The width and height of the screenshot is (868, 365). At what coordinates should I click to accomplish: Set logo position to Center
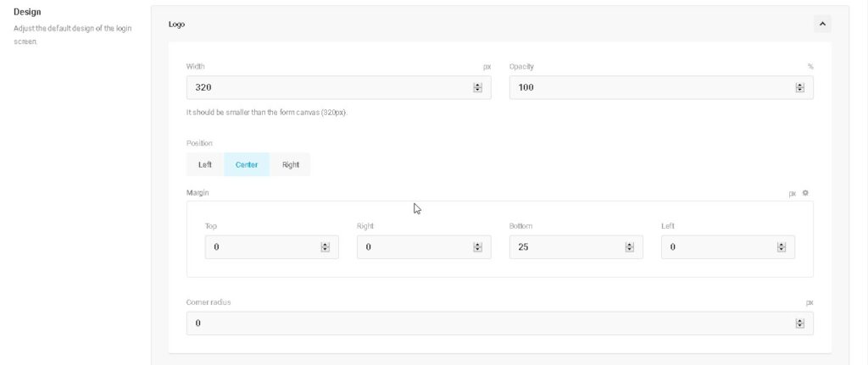247,164
